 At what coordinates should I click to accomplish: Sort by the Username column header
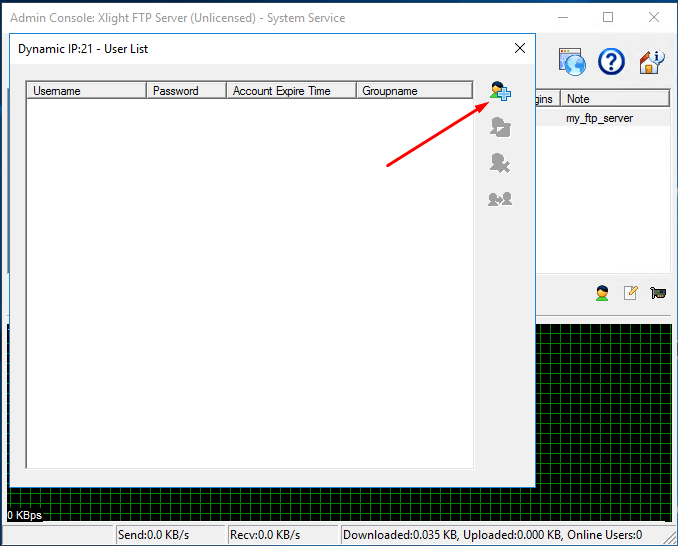86,91
